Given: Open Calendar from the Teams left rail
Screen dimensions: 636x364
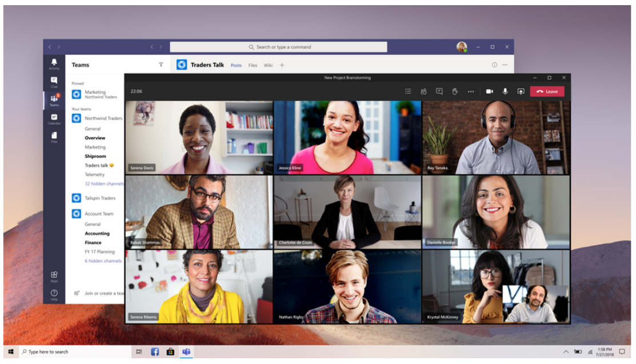Looking at the screenshot, I should tap(54, 119).
